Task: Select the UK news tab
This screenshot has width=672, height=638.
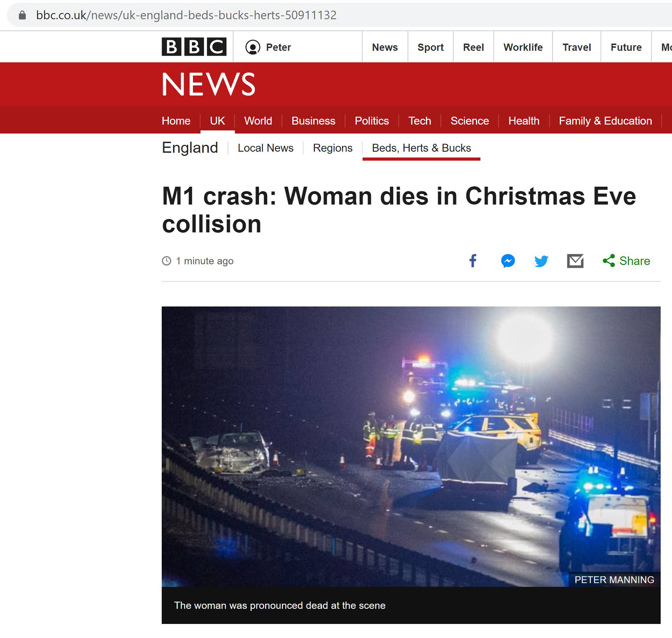Action: (217, 121)
